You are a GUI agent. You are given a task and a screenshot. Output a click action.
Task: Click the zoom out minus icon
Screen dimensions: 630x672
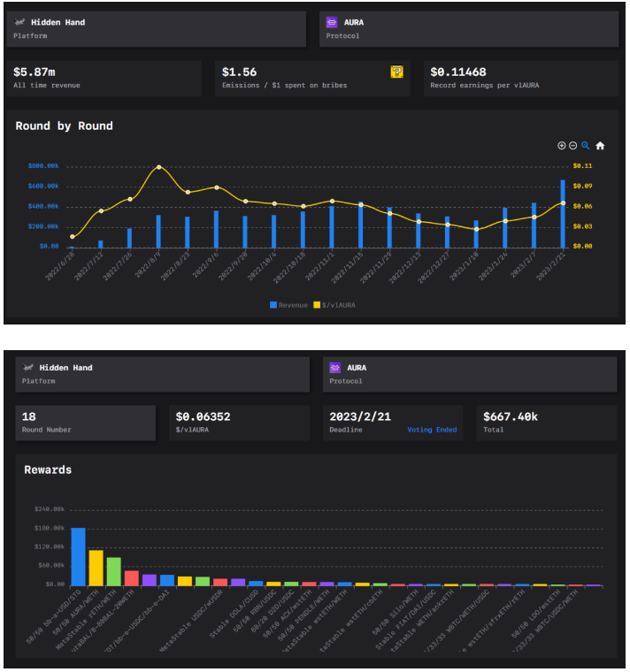[x=573, y=146]
